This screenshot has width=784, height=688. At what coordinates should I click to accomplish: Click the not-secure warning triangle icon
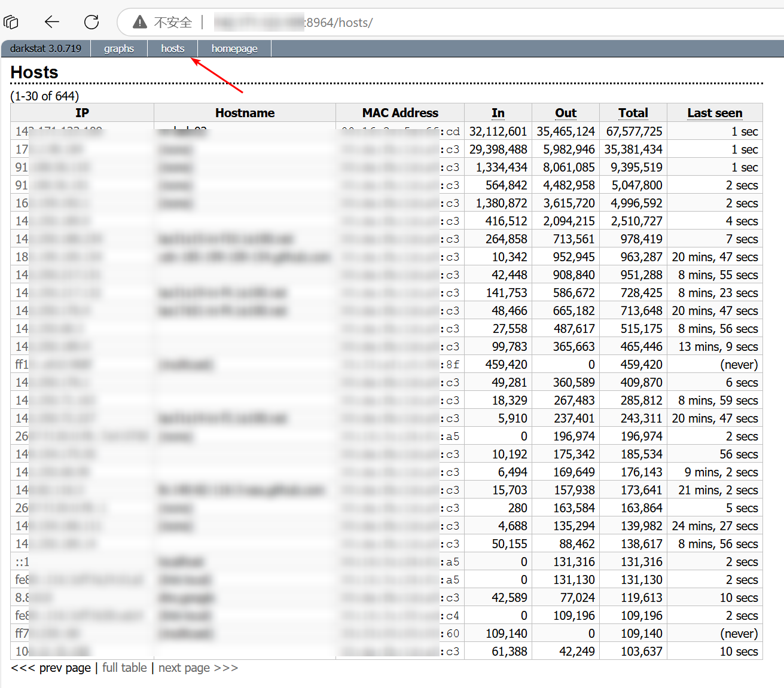140,22
